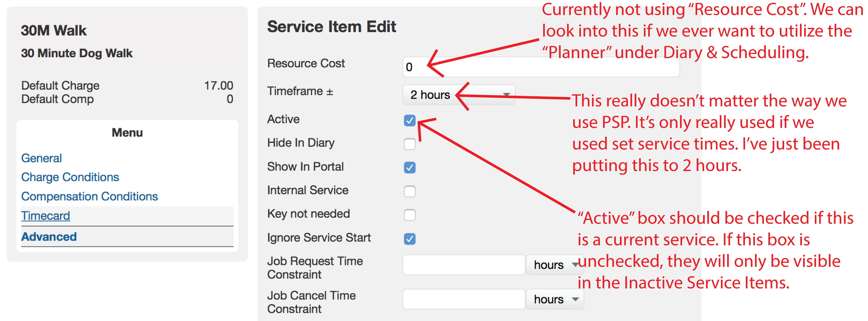This screenshot has height=321, width=868.
Task: Check the Key not needed checkbox
Action: (x=410, y=215)
